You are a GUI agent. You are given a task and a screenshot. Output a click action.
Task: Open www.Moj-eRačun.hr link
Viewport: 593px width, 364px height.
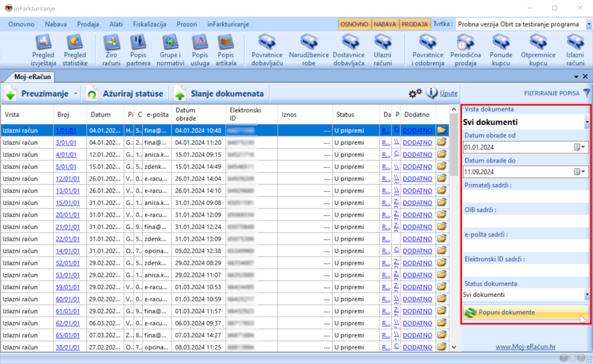coord(525,346)
